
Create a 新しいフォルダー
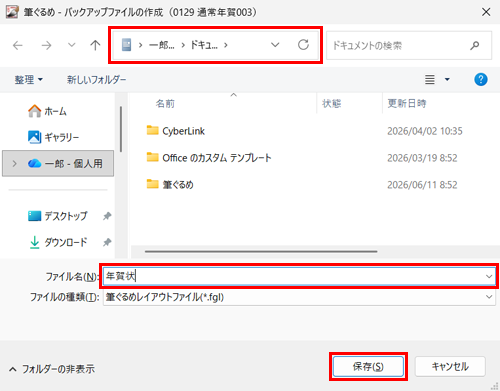coord(97,80)
